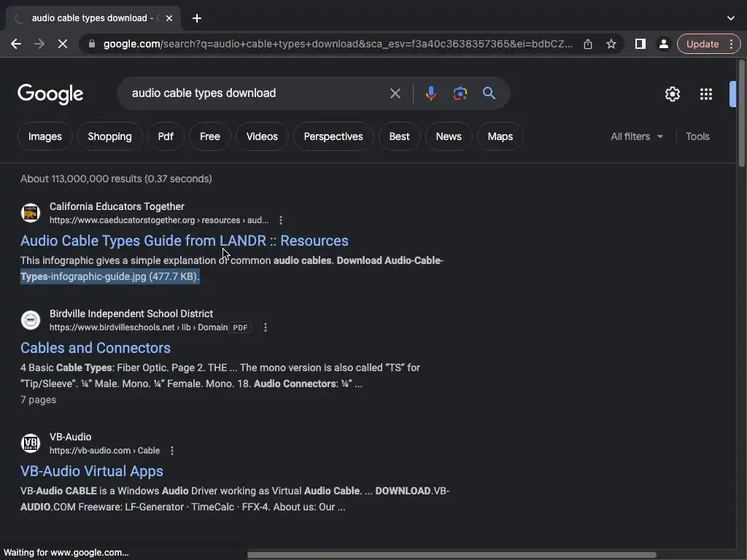Image resolution: width=747 pixels, height=560 pixels.
Task: Click the birdvilleschools.net URL
Action: point(138,327)
